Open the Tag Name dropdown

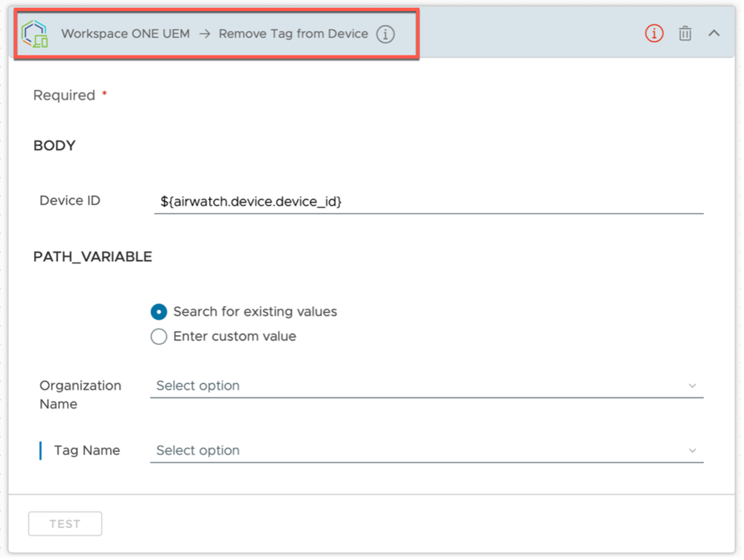coord(426,451)
